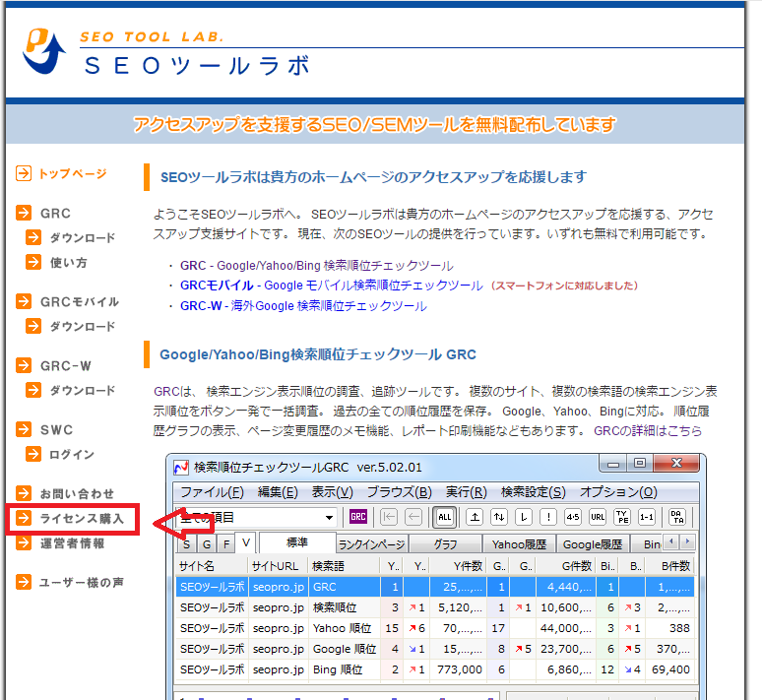Sort by G件数 column header

tap(566, 566)
